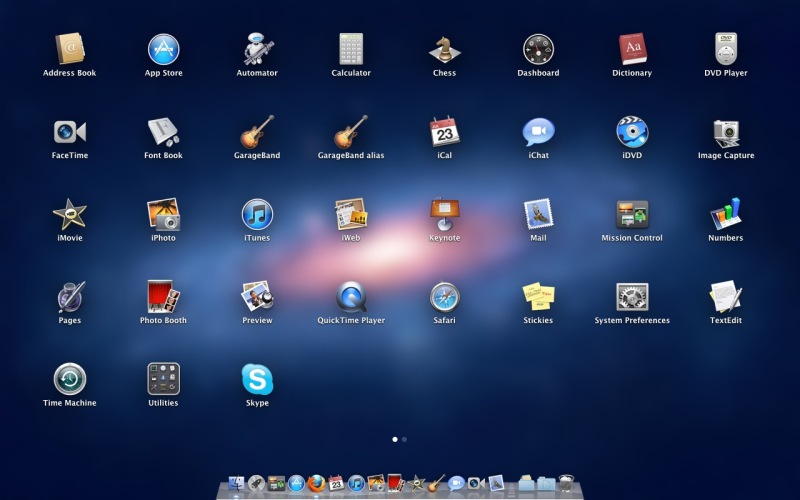This screenshot has height=500, width=800.
Task: Open the GarageBand alias icon
Action: click(x=351, y=132)
